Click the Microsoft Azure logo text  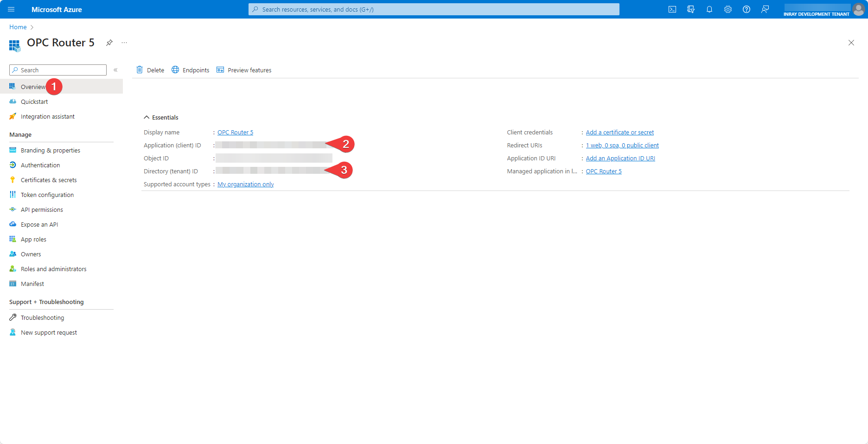57,9
